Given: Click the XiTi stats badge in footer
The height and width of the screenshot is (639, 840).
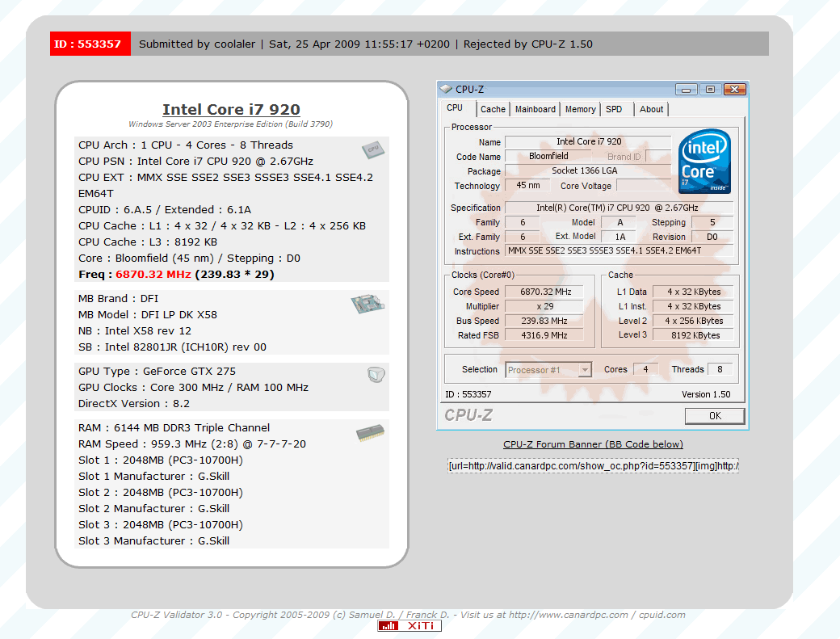Looking at the screenshot, I should point(409,626).
